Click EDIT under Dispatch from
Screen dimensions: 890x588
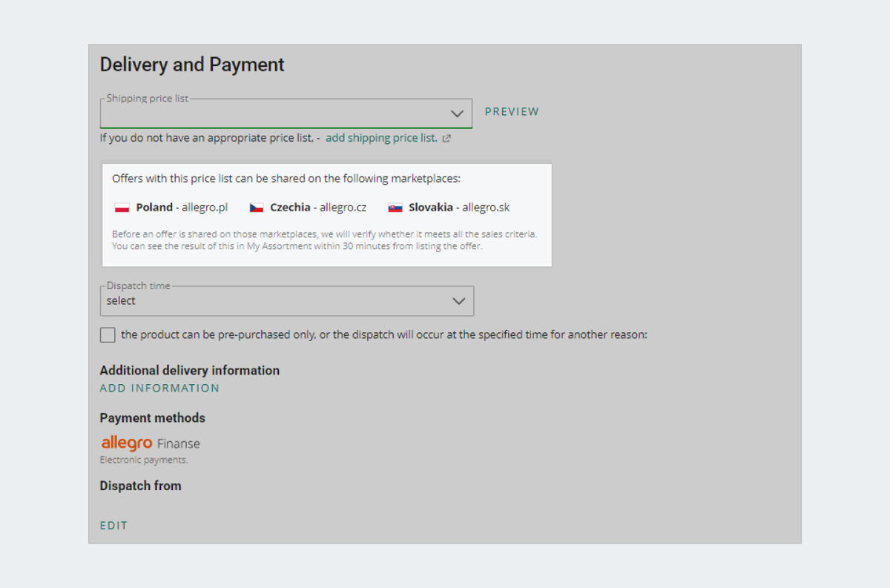pos(114,526)
